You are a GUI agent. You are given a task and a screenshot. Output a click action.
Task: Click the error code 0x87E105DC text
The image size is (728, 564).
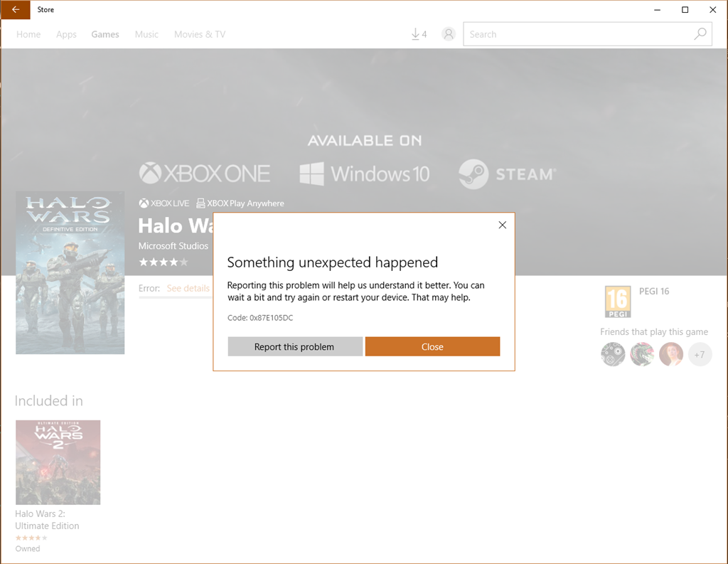[260, 318]
